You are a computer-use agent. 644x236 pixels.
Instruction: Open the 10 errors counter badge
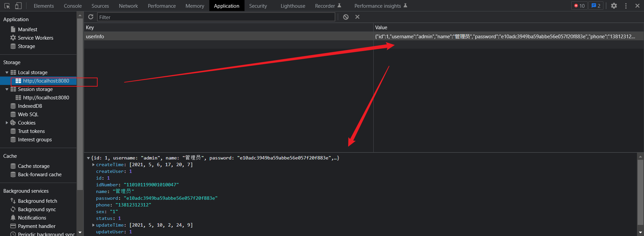(x=579, y=6)
